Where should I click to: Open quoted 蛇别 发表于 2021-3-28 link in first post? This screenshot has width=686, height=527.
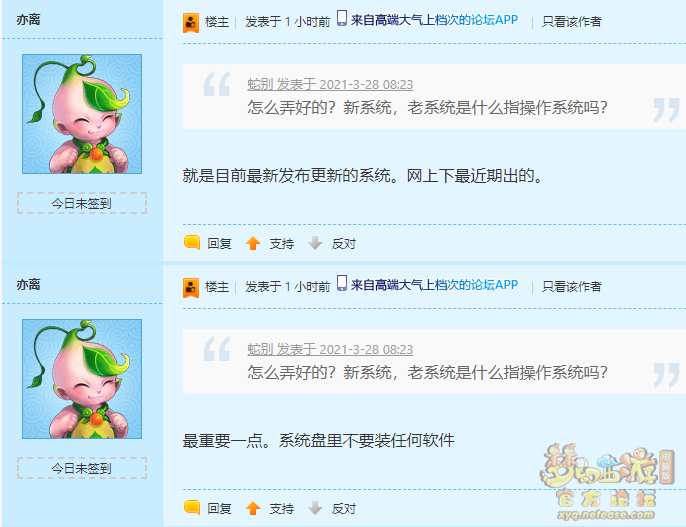330,84
